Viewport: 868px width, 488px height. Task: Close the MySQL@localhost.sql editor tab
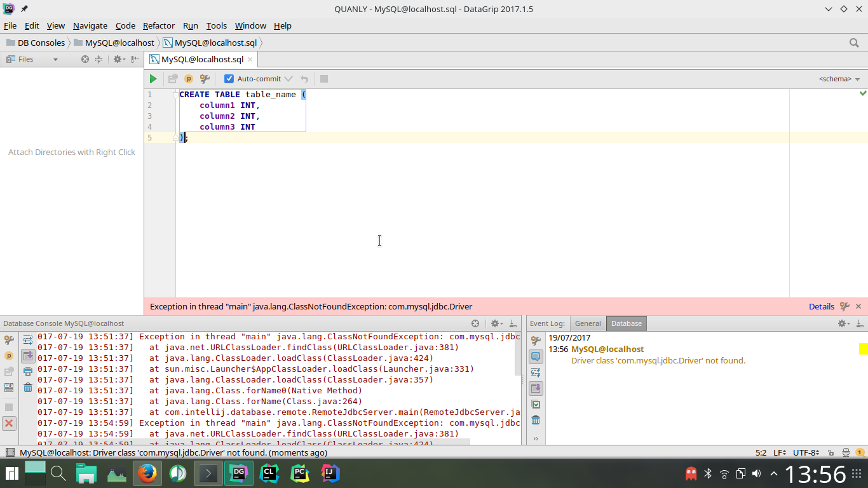[250, 59]
